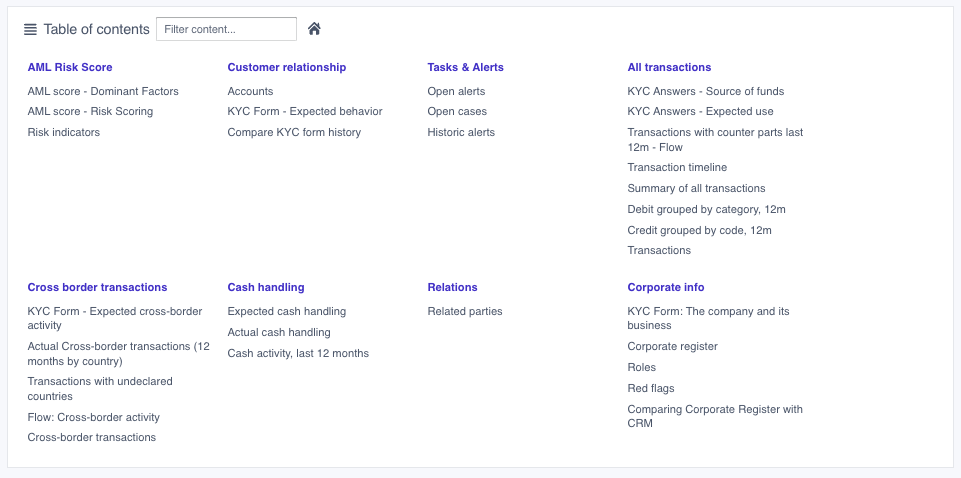Focus the Filter content input field
This screenshot has width=961, height=478.
(x=226, y=29)
